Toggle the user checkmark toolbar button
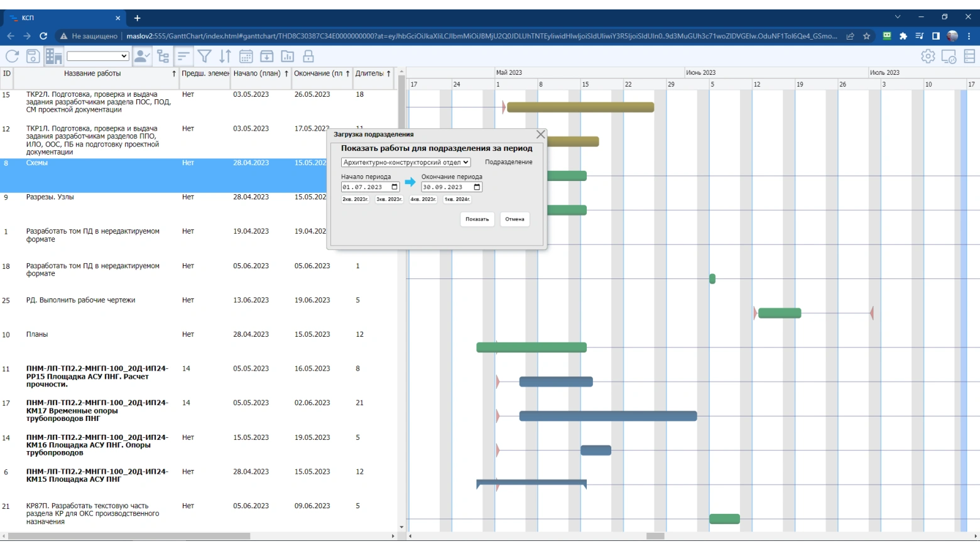This screenshot has height=551, width=980. (142, 57)
